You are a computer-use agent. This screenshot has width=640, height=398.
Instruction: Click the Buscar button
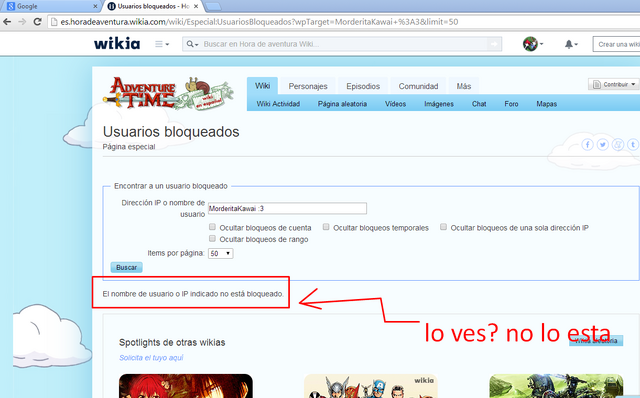pos(127,267)
